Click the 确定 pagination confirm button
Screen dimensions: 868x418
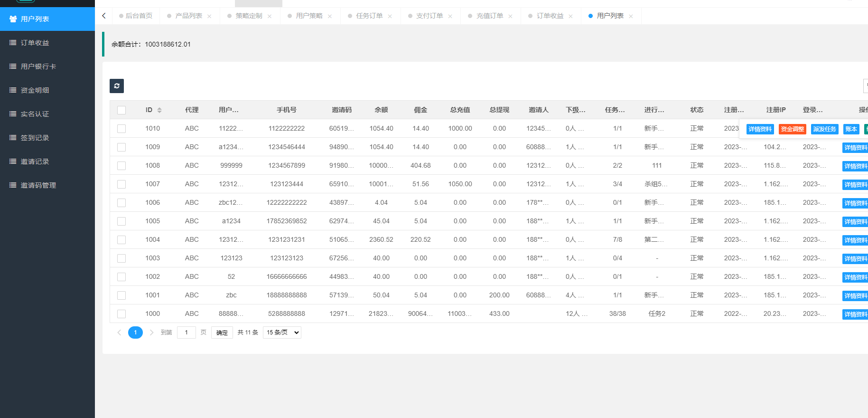[x=222, y=332]
